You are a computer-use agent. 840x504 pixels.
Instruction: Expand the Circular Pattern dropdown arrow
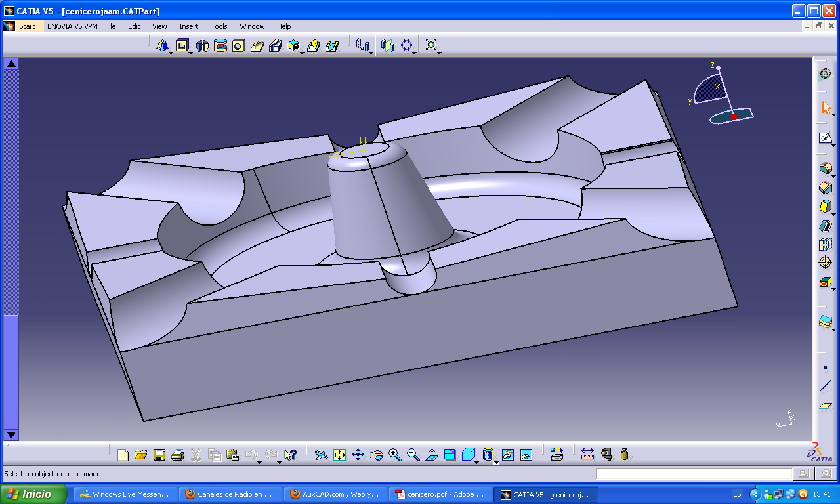(415, 52)
